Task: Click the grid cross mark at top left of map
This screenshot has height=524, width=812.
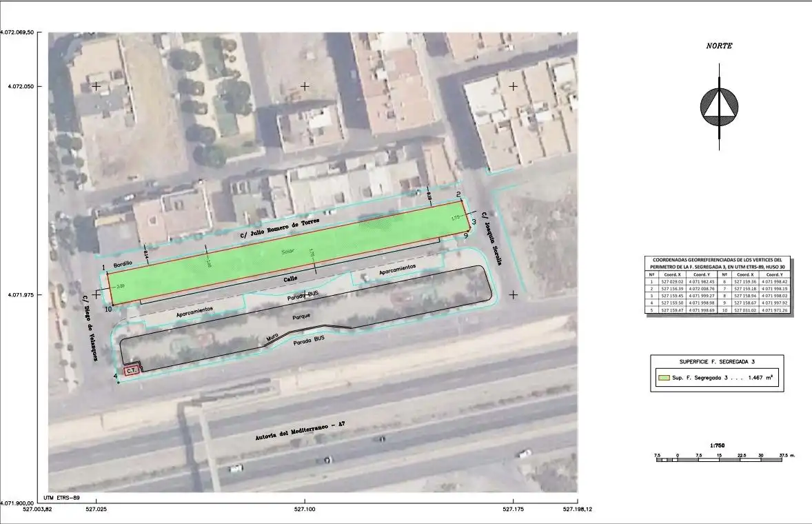Action: [97, 86]
